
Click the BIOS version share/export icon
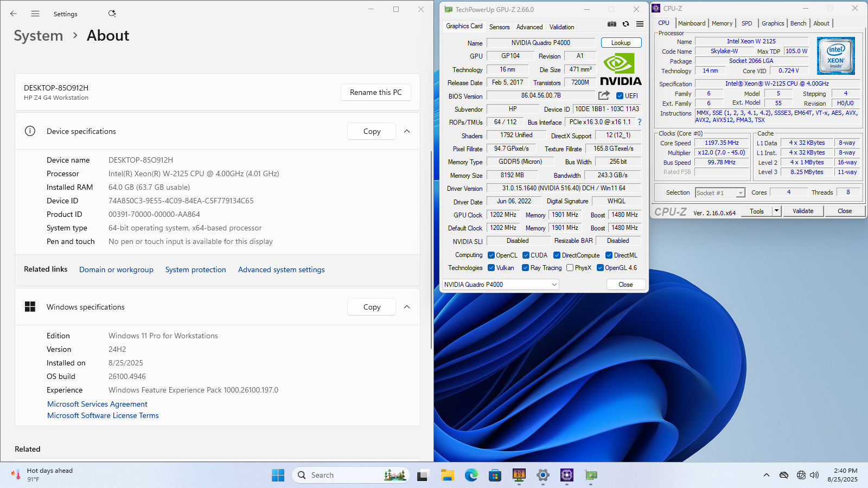604,95
